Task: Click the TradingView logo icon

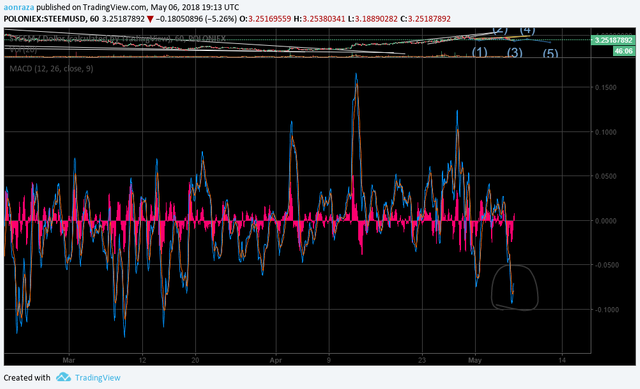Action: 63,377
